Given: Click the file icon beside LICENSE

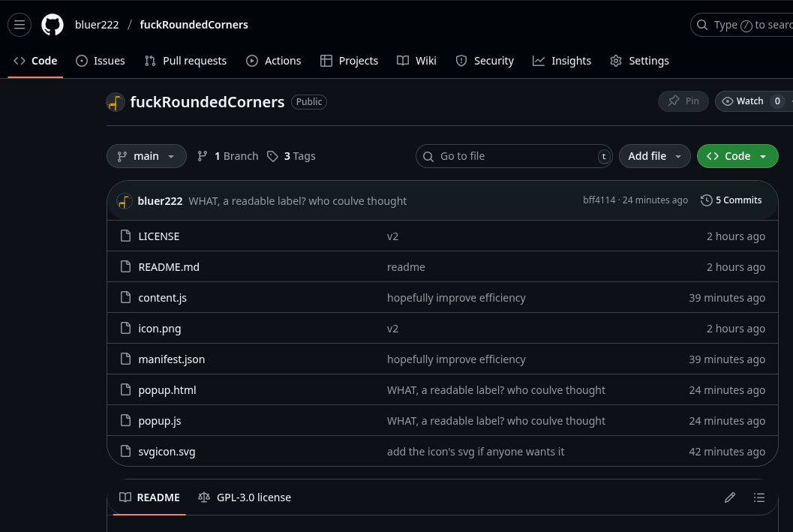Looking at the screenshot, I should (x=125, y=236).
